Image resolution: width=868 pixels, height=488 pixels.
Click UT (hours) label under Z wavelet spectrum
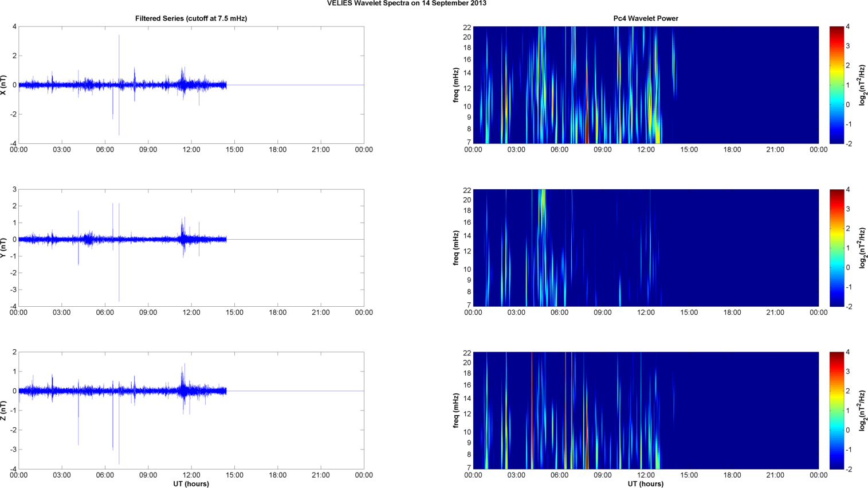[x=645, y=483]
